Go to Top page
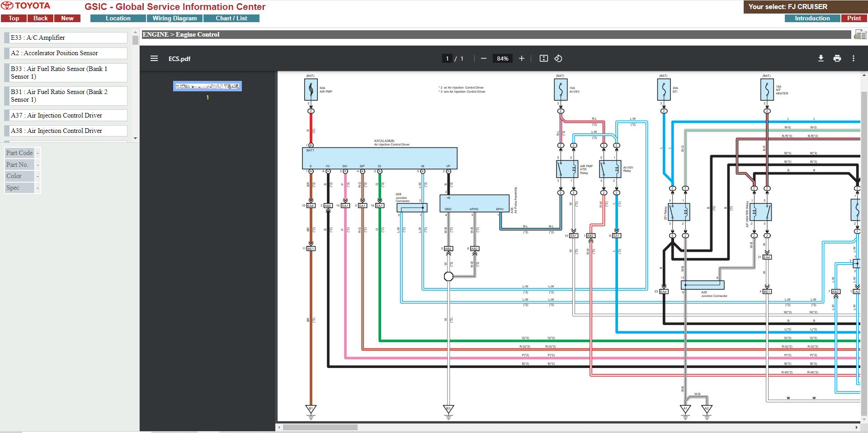 (x=14, y=19)
